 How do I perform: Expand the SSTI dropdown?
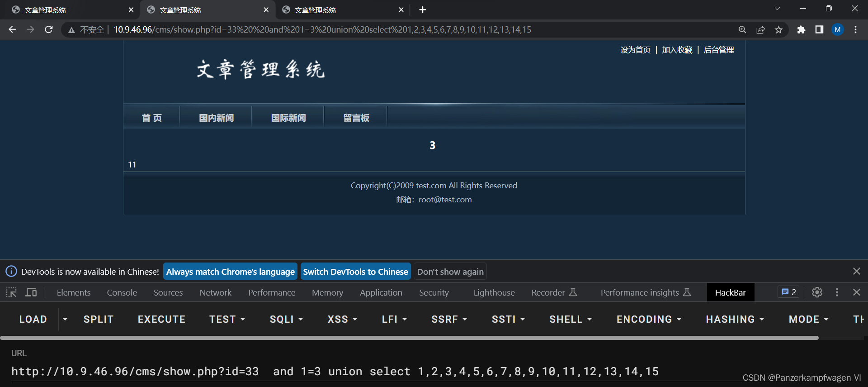click(x=508, y=319)
